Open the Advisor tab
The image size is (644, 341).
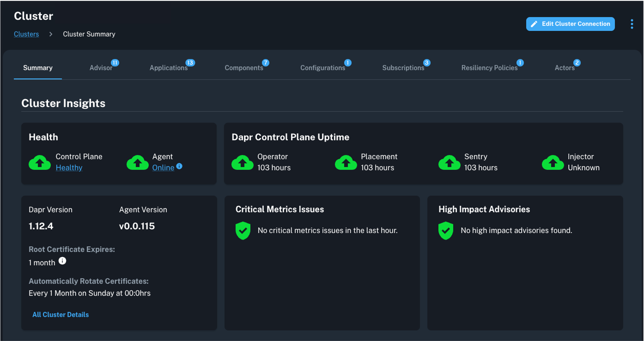coord(101,68)
